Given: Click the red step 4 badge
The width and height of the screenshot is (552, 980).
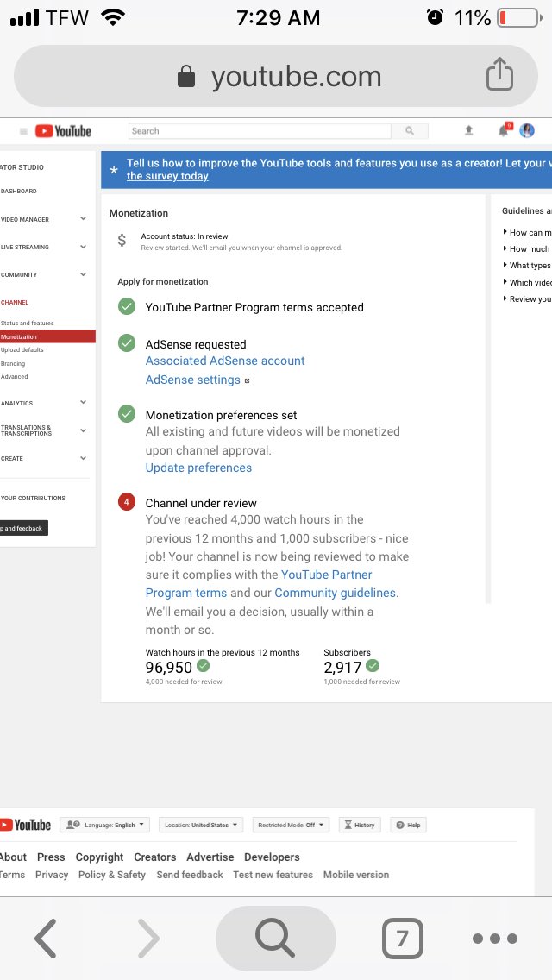Looking at the screenshot, I should (x=127, y=502).
